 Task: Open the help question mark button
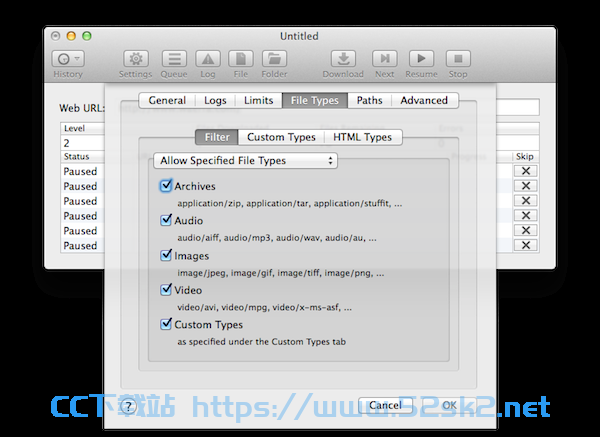[x=128, y=406]
